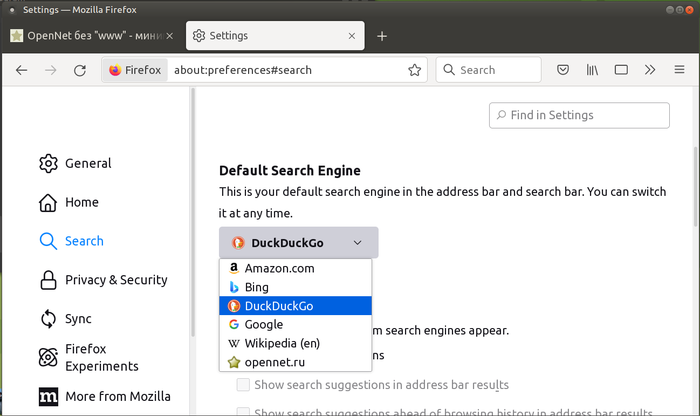The width and height of the screenshot is (700, 416).
Task: Bookmark this page with star icon
Action: [414, 70]
